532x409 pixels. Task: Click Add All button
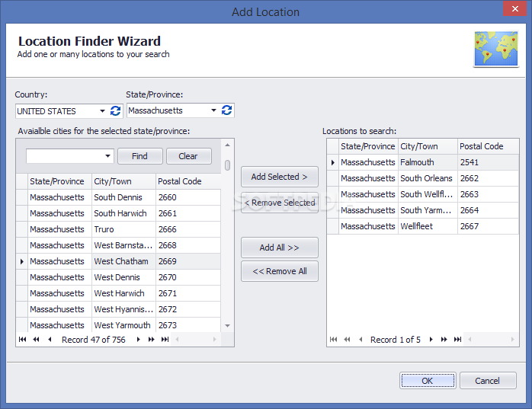point(279,248)
